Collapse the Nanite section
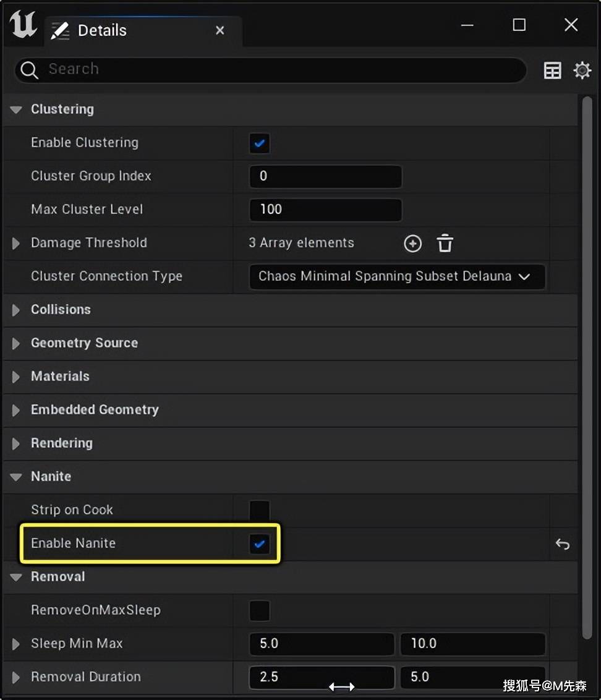 pyautogui.click(x=16, y=477)
